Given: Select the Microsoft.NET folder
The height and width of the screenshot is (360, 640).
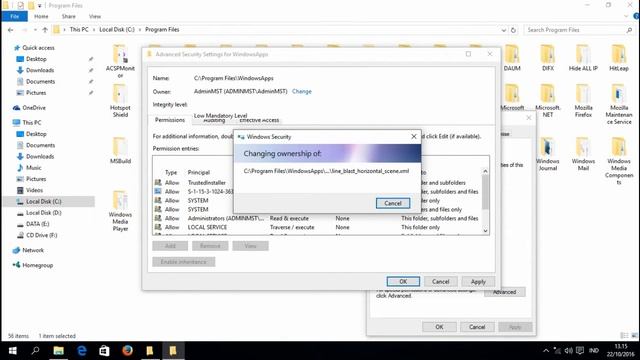Looking at the screenshot, I should [x=548, y=101].
